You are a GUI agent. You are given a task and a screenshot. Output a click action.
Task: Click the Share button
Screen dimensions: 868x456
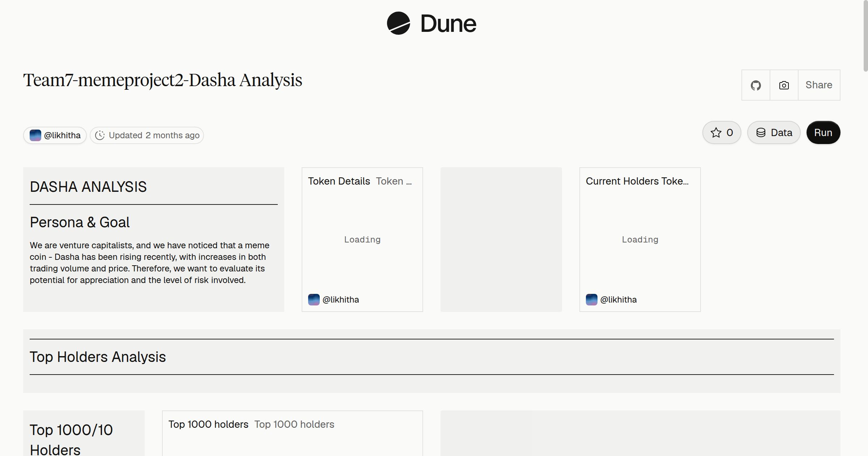click(819, 85)
